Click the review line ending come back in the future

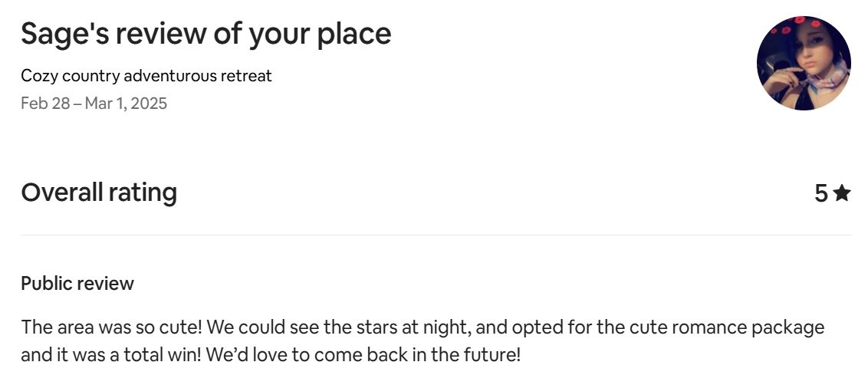pyautogui.click(x=271, y=354)
